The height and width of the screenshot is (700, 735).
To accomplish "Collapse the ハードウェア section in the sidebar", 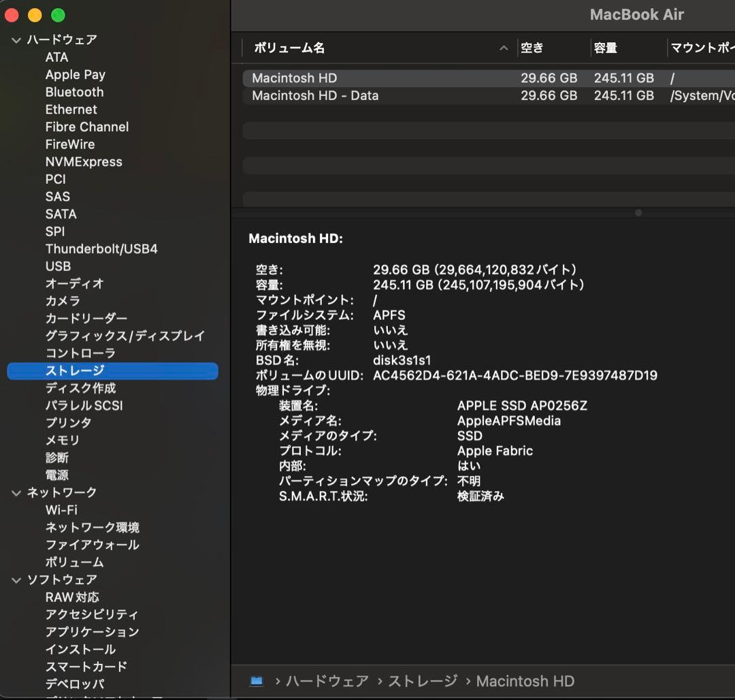I will (x=16, y=39).
